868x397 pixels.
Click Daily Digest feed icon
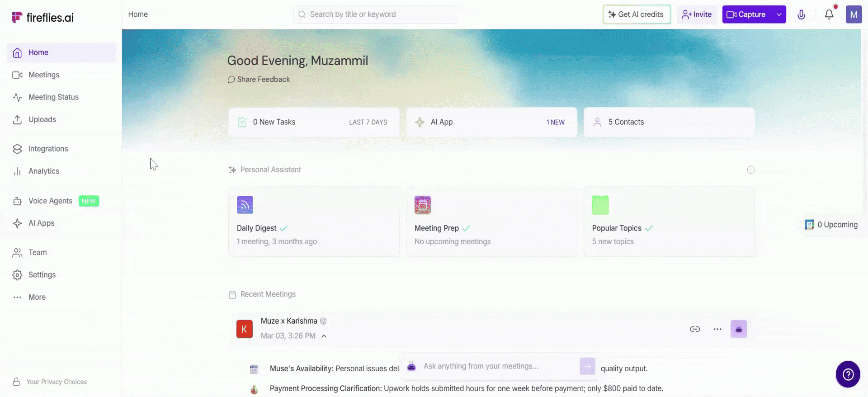tap(245, 205)
